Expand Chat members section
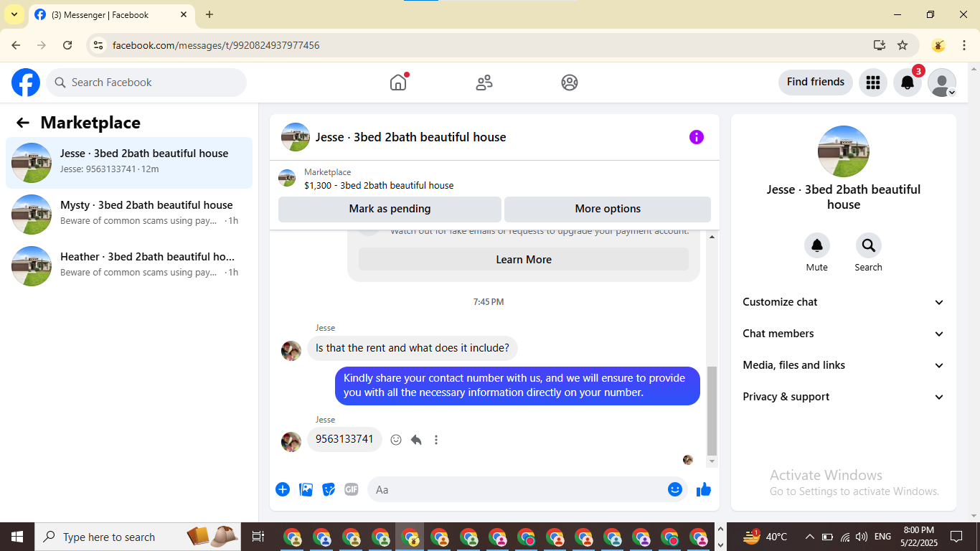This screenshot has height=551, width=980. coord(844,334)
